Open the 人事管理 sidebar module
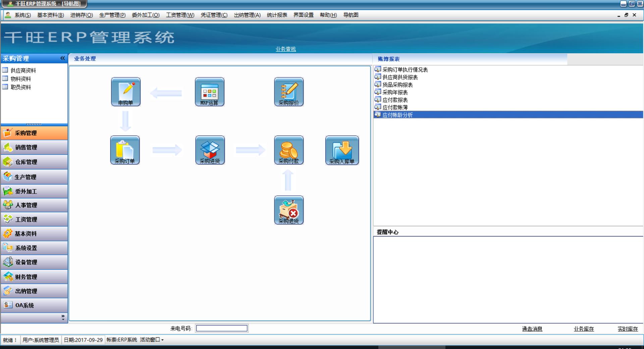644x349 pixels. tap(34, 205)
